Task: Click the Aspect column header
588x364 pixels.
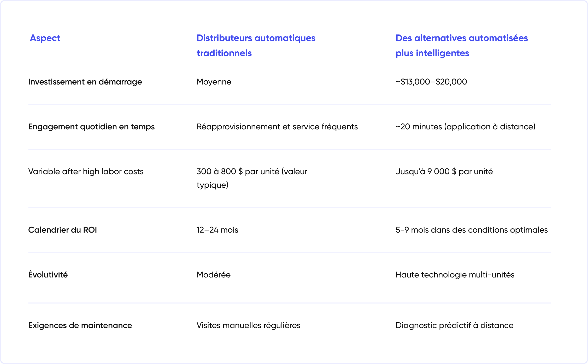Action: pyautogui.click(x=45, y=38)
